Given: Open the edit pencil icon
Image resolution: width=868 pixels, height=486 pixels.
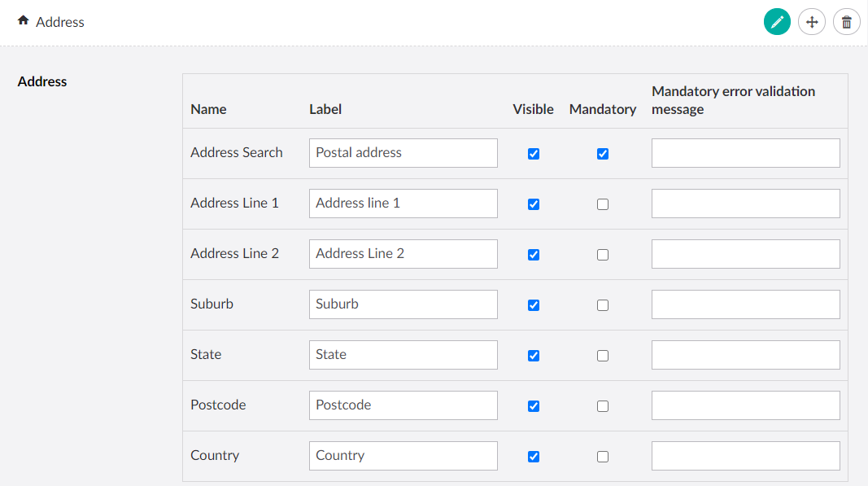Looking at the screenshot, I should 777,22.
